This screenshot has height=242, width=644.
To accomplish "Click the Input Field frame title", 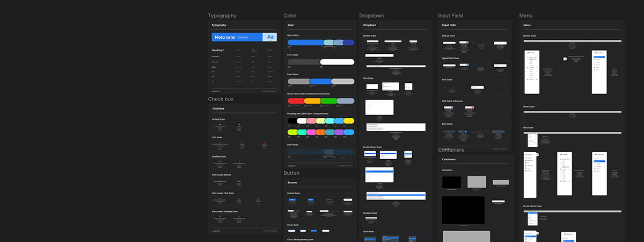I will pyautogui.click(x=450, y=16).
